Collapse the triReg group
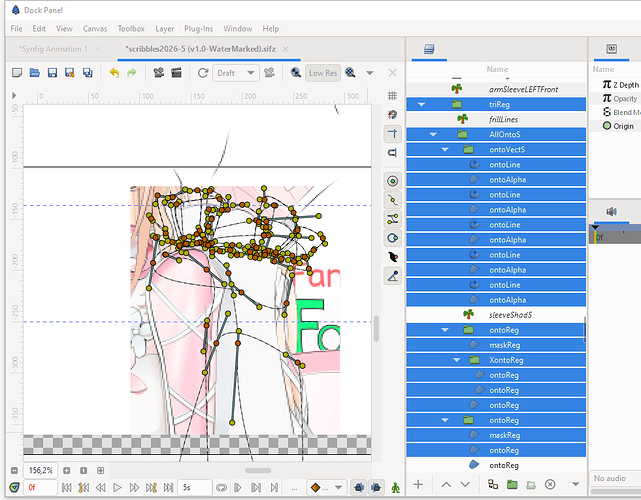Image resolution: width=641 pixels, height=500 pixels. (x=421, y=104)
